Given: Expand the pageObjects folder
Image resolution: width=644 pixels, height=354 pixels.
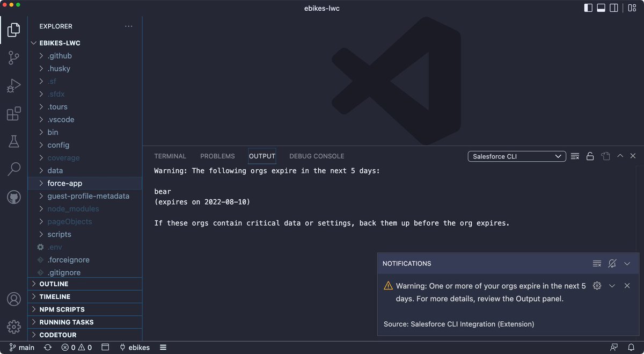Looking at the screenshot, I should 85,222.
